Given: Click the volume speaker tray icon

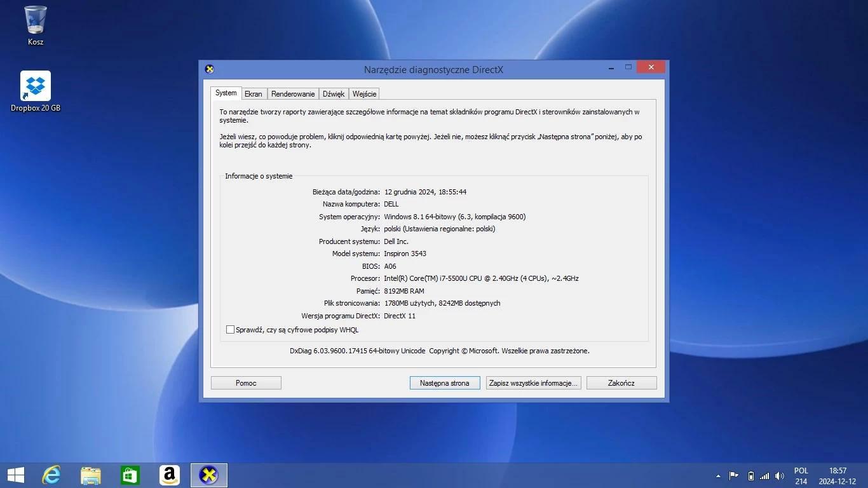Looking at the screenshot, I should click(780, 475).
